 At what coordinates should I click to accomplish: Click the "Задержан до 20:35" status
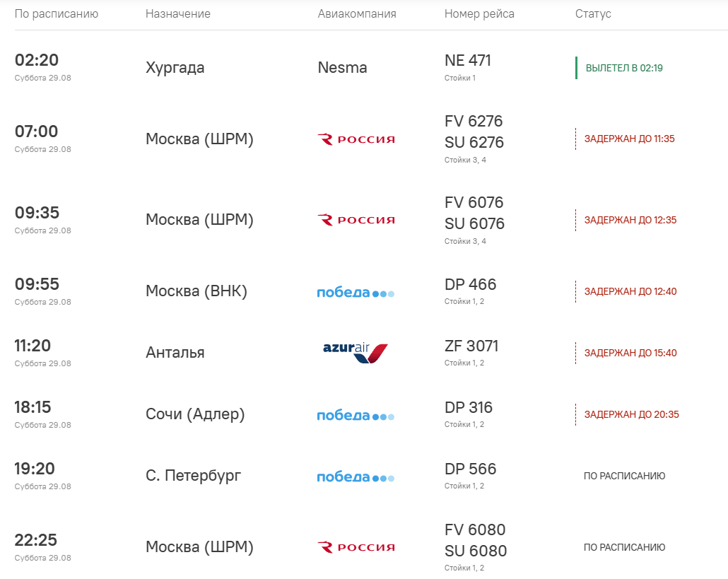point(631,415)
